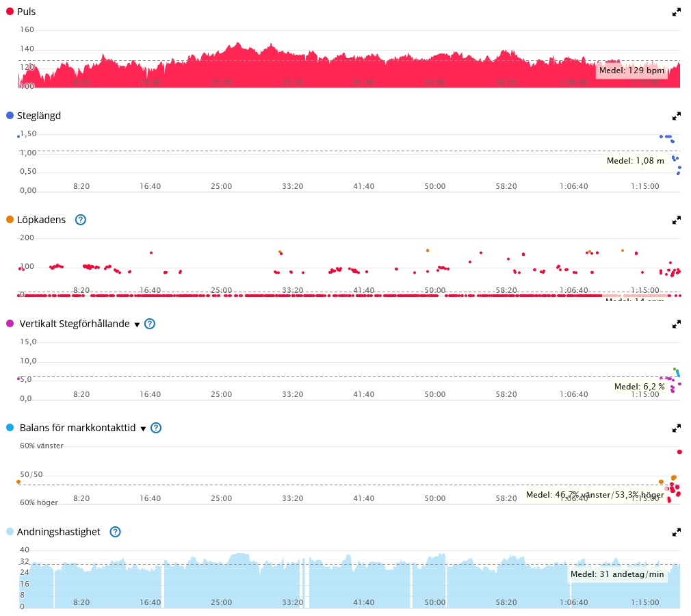
Task: Open the Balans för markkontakttid metric dropdown
Action: click(x=143, y=428)
